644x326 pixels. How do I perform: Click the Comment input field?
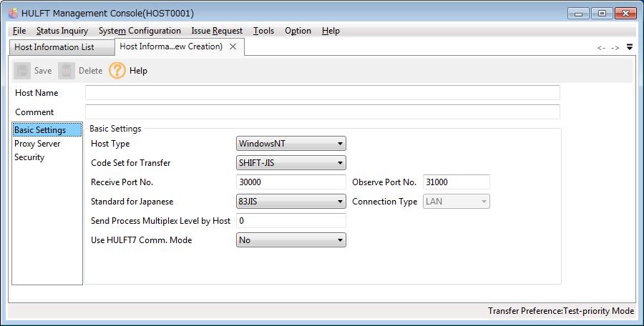pyautogui.click(x=323, y=112)
